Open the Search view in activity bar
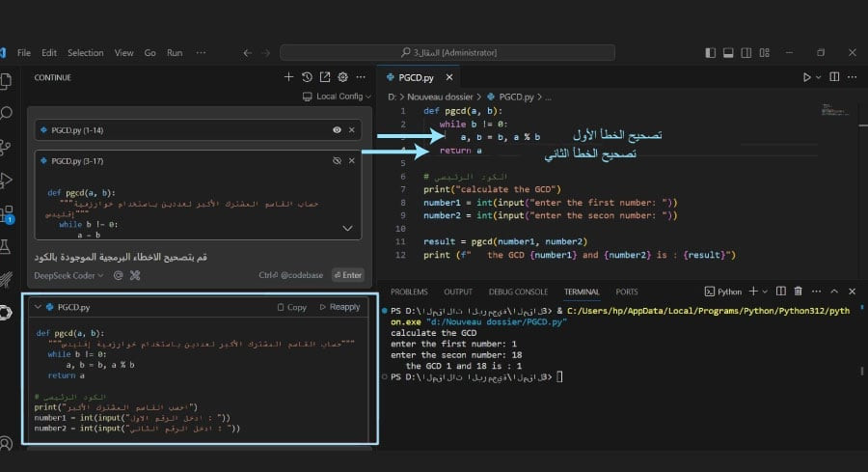This screenshot has width=868, height=472. click(x=6, y=114)
